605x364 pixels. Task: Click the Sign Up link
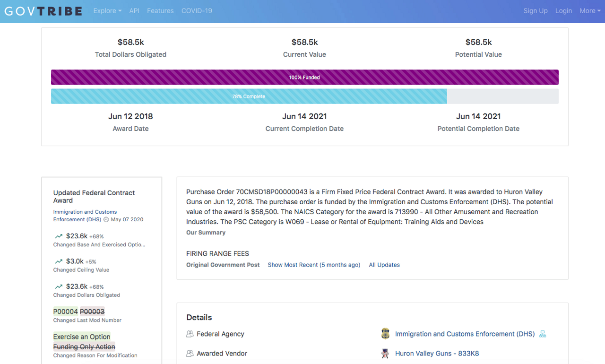[x=535, y=11]
